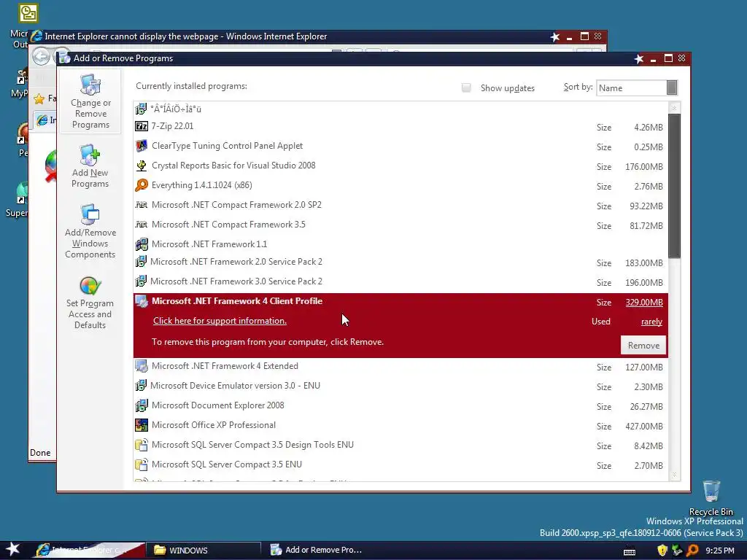Switch to WINDOWS folder taskbar item
The image size is (747, 560).
point(204,550)
